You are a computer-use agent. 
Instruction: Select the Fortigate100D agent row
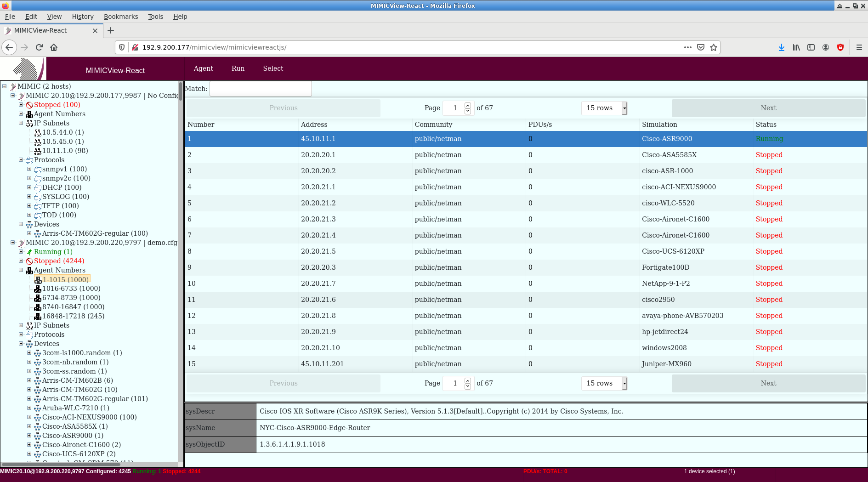coord(526,267)
